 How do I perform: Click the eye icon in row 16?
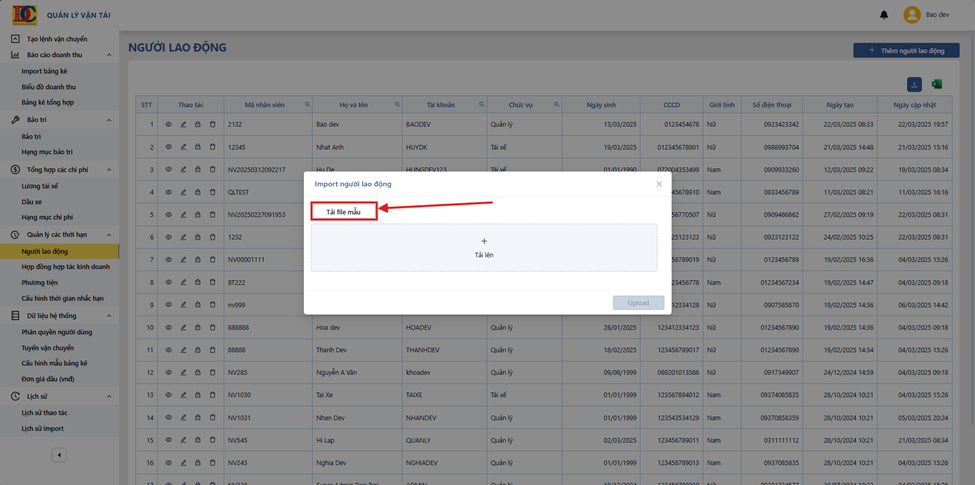169,462
